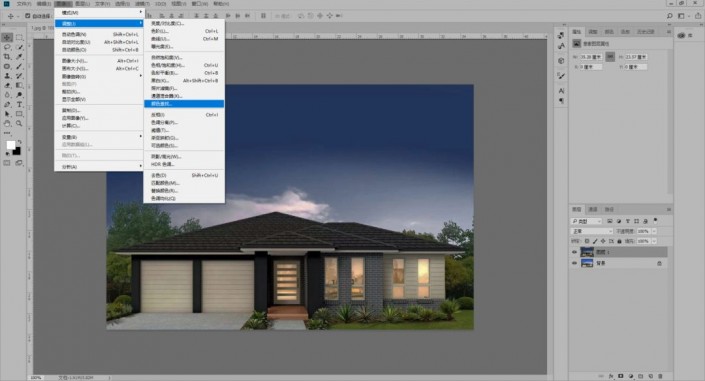This screenshot has width=705, height=381.
Task: Click the highlighted Color Lookup submenu entry
Action: click(x=184, y=104)
